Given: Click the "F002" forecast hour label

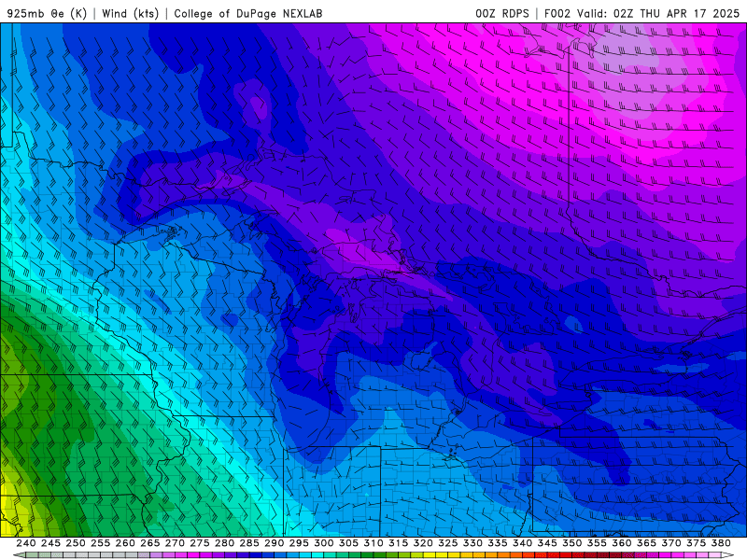Looking at the screenshot, I should click(557, 13).
